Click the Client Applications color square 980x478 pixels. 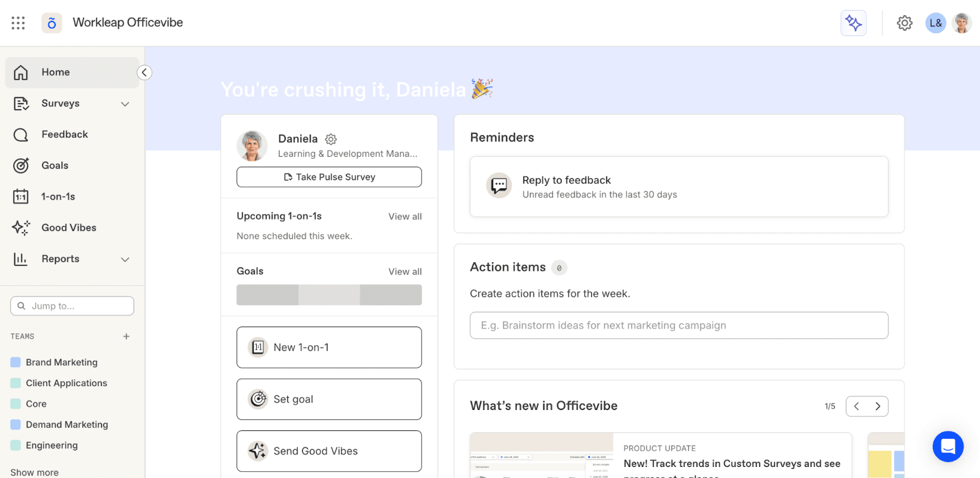[x=16, y=383]
